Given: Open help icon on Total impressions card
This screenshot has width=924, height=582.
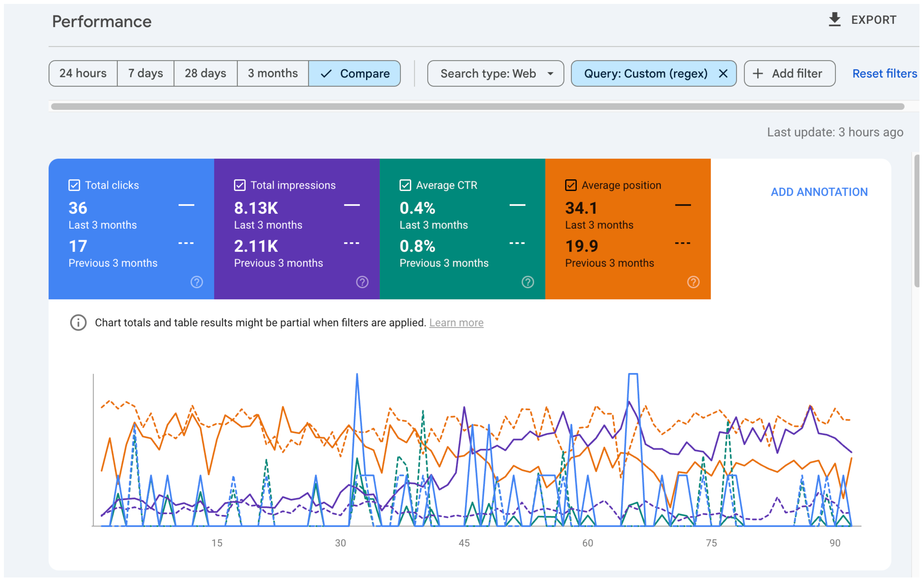Looking at the screenshot, I should click(362, 282).
